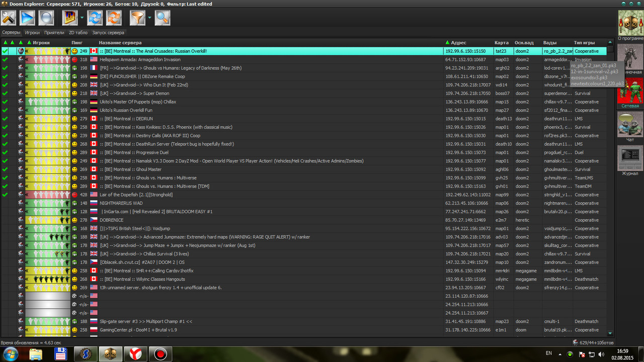The width and height of the screenshot is (644, 362).
Task: Open the magnifying glass search tool
Action: 163,18
